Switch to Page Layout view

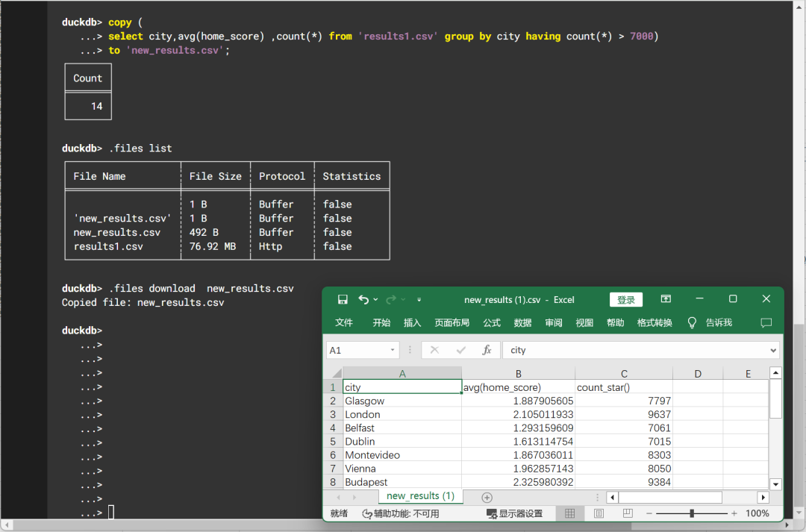pos(598,513)
